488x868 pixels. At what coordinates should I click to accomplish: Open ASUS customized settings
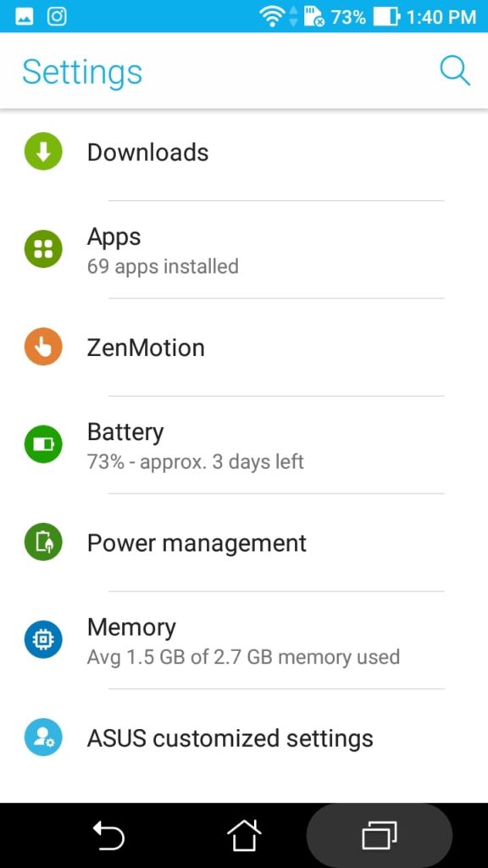coord(244,738)
